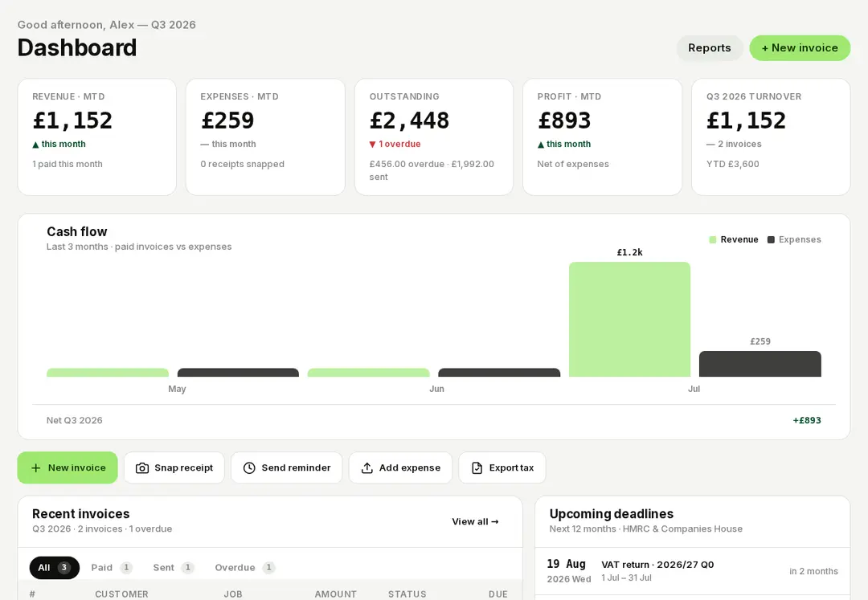
Task: Click the DUE column header
Action: [497, 594]
